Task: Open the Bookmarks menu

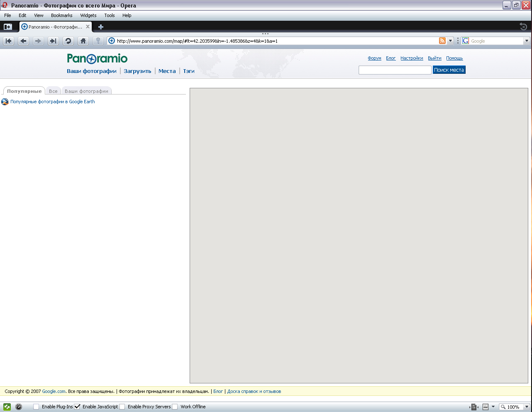Action: (x=61, y=15)
